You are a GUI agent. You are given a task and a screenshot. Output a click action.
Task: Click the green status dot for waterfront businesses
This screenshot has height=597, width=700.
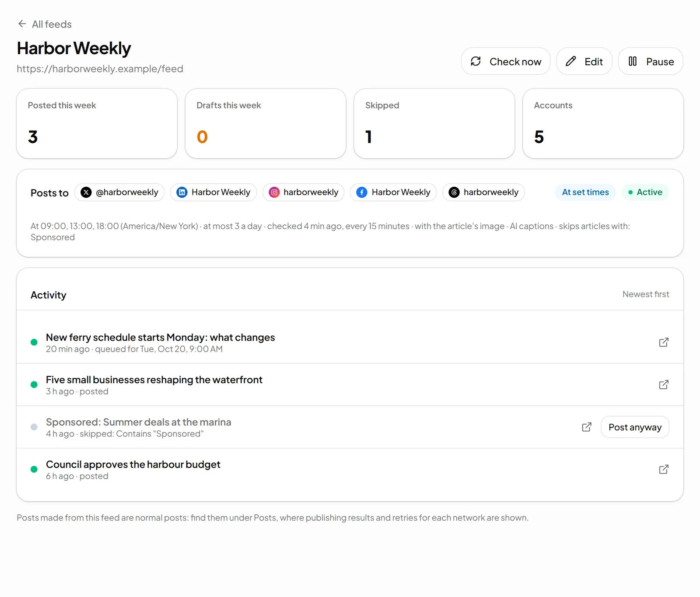(34, 385)
